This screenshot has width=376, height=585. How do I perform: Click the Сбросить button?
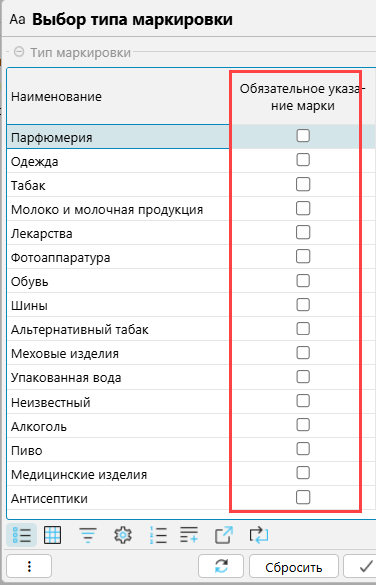294,566
